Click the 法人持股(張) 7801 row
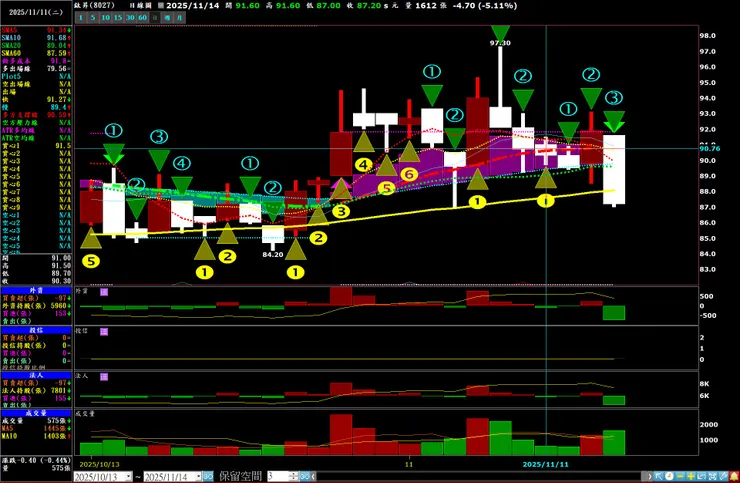Viewport: 740px width, 483px height. tap(36, 390)
